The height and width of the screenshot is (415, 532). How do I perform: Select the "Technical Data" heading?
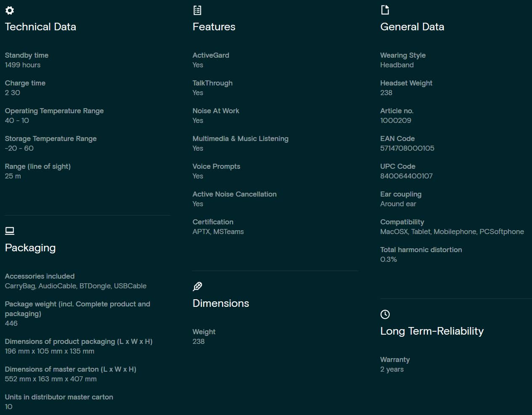(x=40, y=27)
